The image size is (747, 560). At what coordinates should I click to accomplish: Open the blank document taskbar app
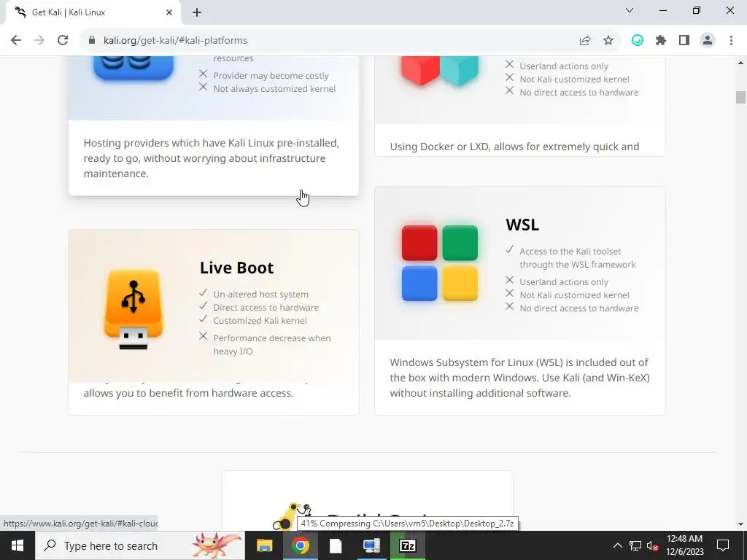pyautogui.click(x=336, y=545)
